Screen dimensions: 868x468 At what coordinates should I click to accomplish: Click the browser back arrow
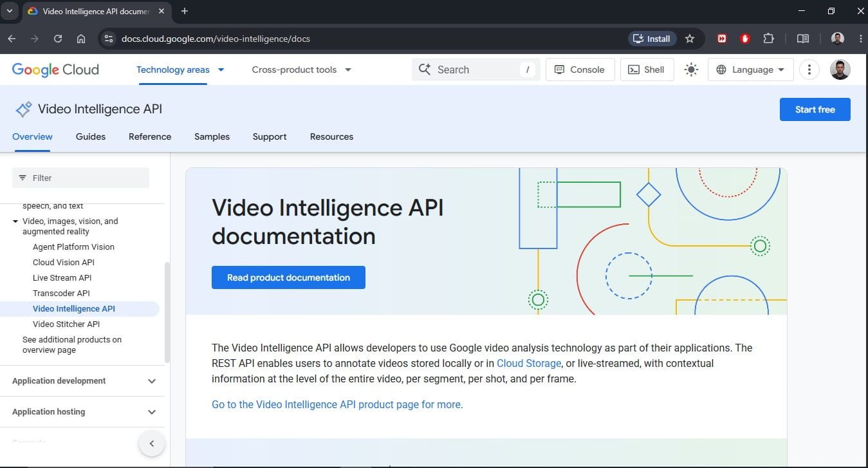12,39
